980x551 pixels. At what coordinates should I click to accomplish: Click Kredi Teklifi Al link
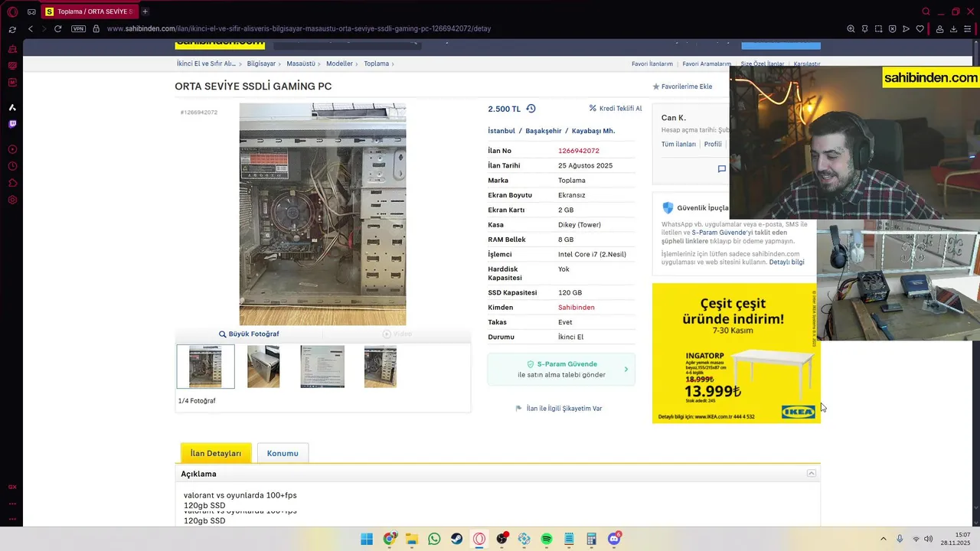(x=616, y=109)
